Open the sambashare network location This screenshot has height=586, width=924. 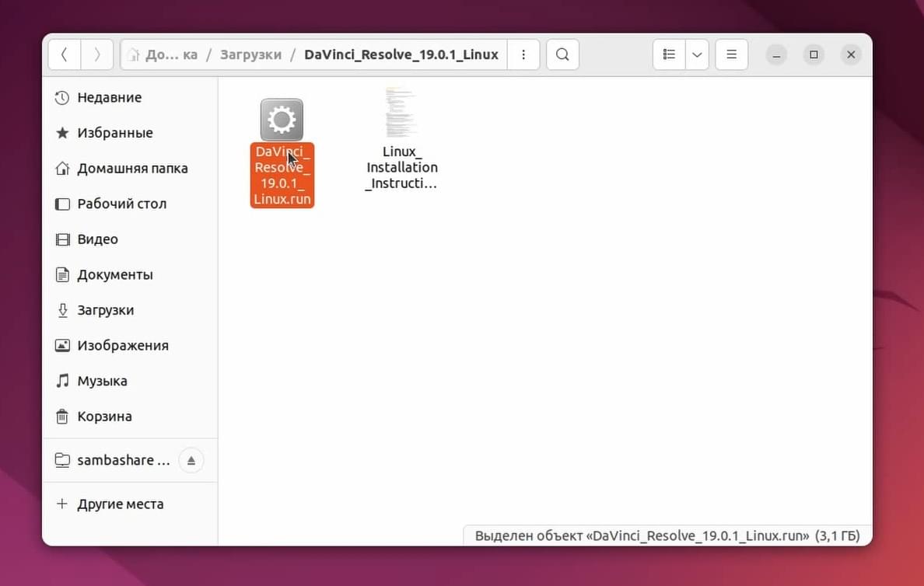(112, 460)
